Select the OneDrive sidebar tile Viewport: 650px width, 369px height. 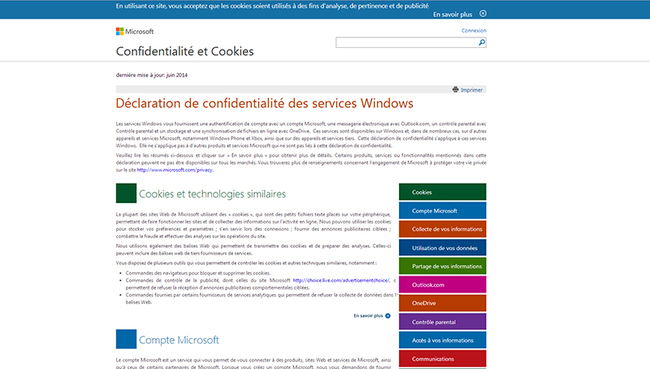(442, 303)
